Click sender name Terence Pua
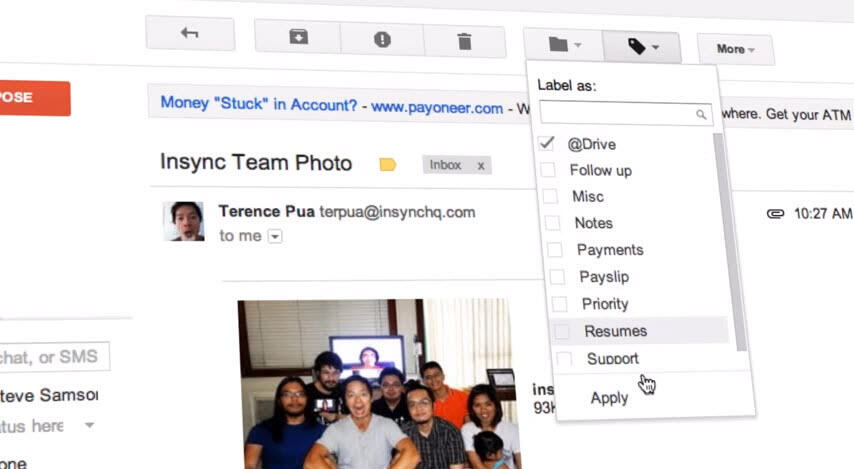The image size is (854, 469). point(266,211)
